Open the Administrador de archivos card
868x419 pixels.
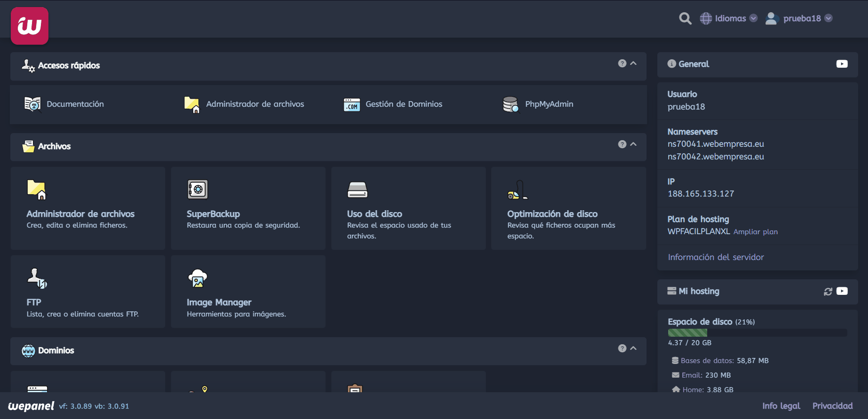point(87,208)
